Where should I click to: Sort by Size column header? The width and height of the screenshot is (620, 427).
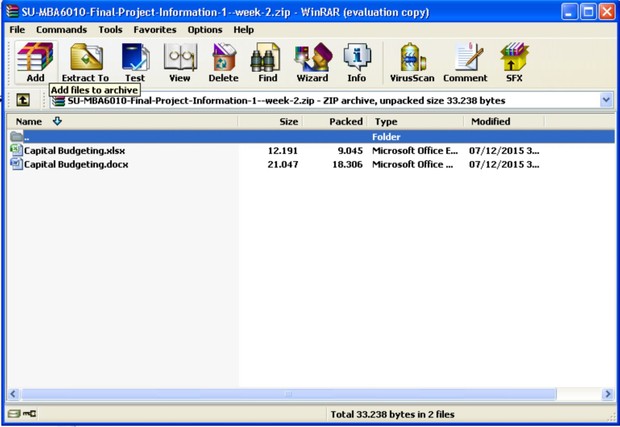[270, 121]
